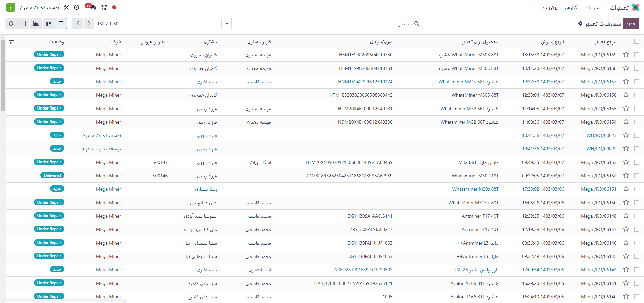Switch to pivot table view
The height and width of the screenshot is (303, 644).
coord(23,24)
